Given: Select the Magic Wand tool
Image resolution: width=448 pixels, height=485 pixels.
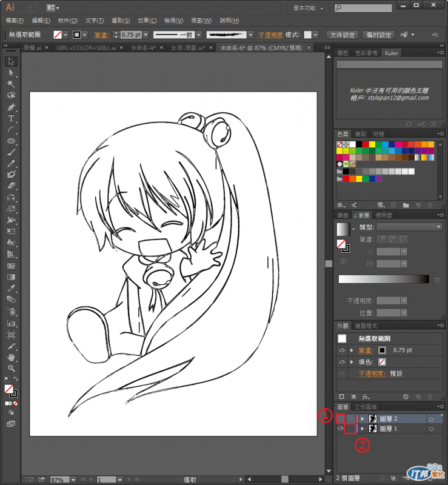Looking at the screenshot, I should (x=11, y=84).
